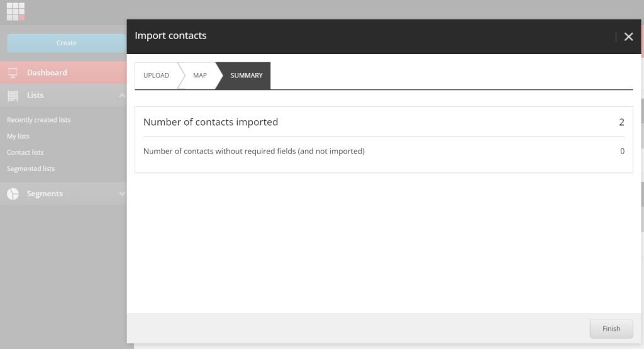Click the Segments pie chart icon
Viewport: 644px width, 349px height.
(x=13, y=194)
